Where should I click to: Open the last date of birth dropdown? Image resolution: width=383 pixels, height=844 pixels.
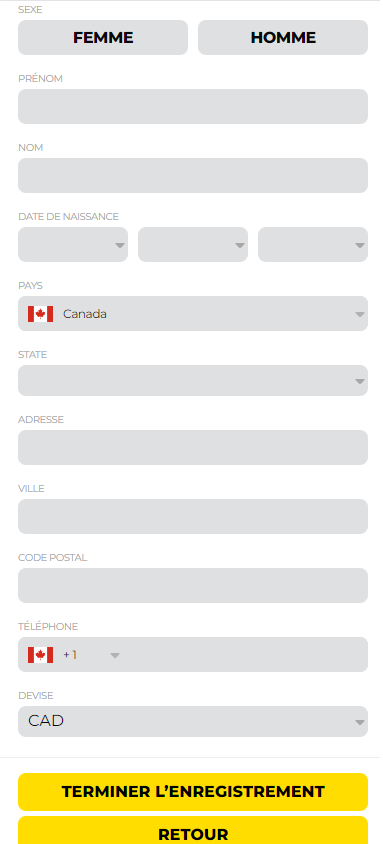[313, 245]
